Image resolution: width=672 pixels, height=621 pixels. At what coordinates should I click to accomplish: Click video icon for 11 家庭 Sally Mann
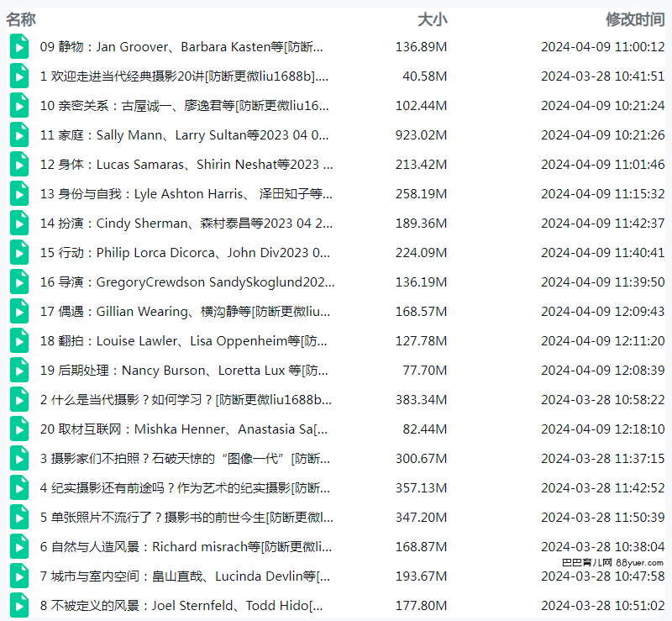pyautogui.click(x=19, y=135)
